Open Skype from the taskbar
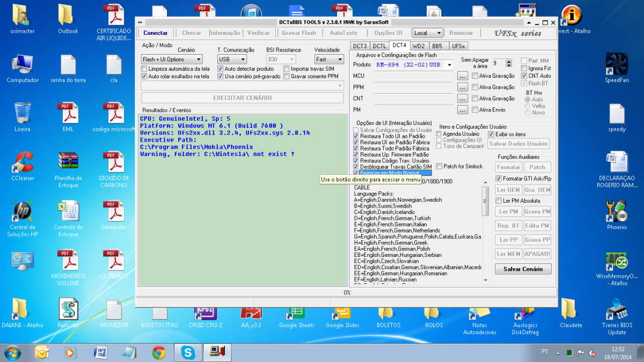This screenshot has width=644, height=362. pos(188,352)
